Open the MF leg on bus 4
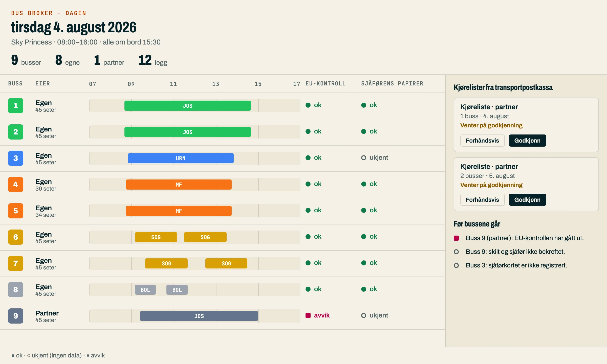 click(179, 185)
